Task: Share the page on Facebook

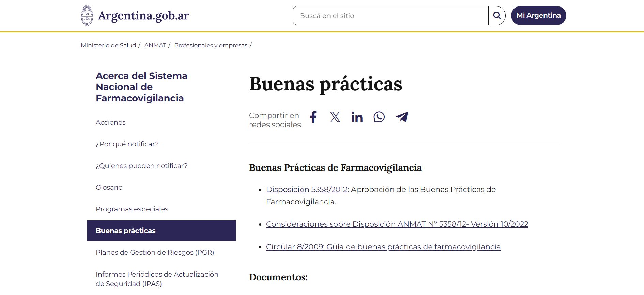Action: pyautogui.click(x=313, y=117)
